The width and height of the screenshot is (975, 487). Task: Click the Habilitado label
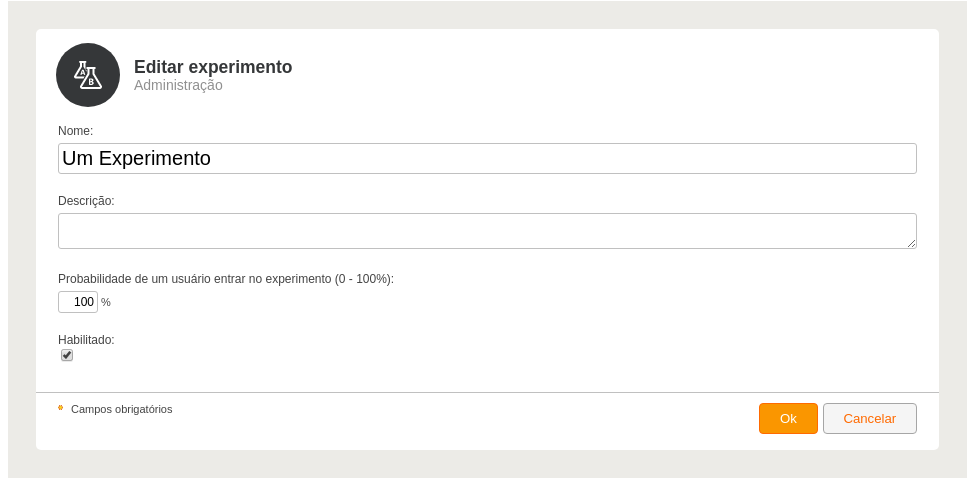coord(86,340)
